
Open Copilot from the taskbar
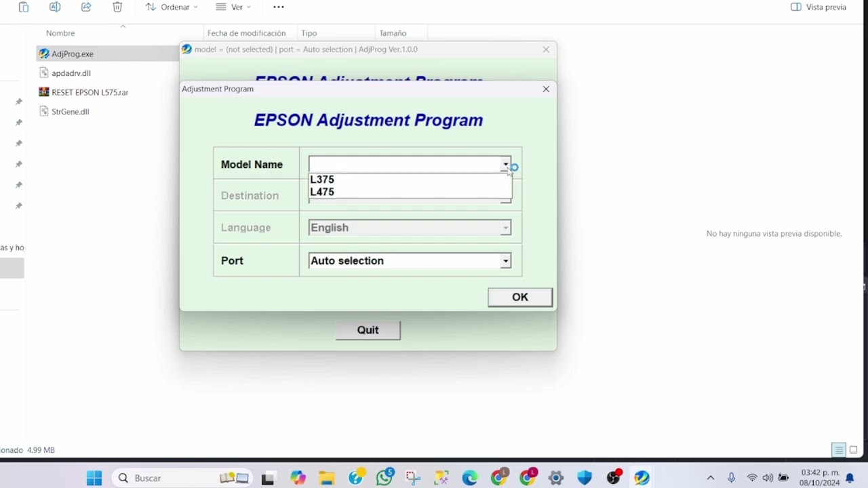[x=298, y=478]
